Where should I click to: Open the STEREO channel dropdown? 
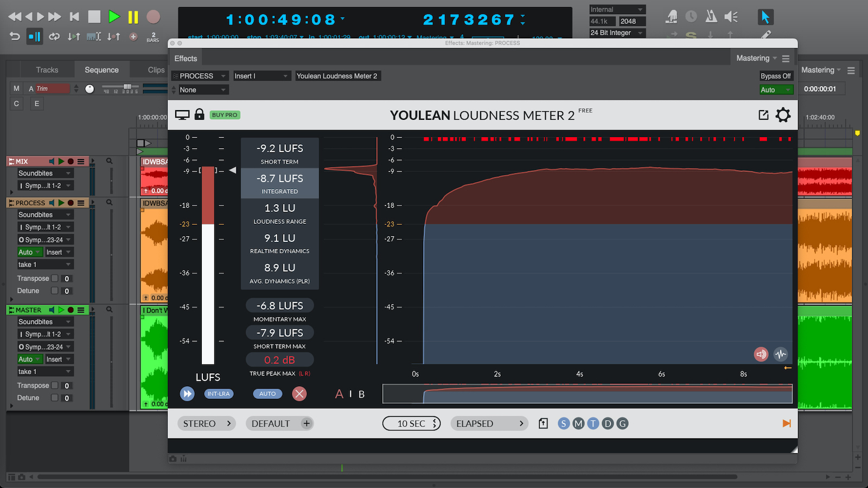207,423
